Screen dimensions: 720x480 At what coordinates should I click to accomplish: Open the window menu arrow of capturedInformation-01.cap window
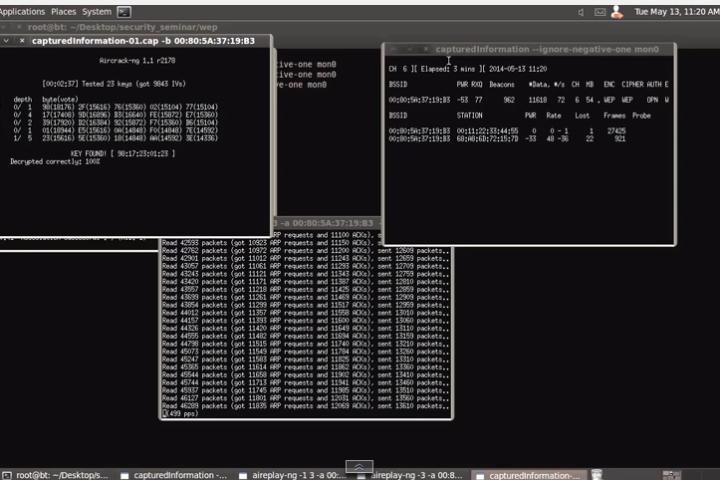pos(6,41)
